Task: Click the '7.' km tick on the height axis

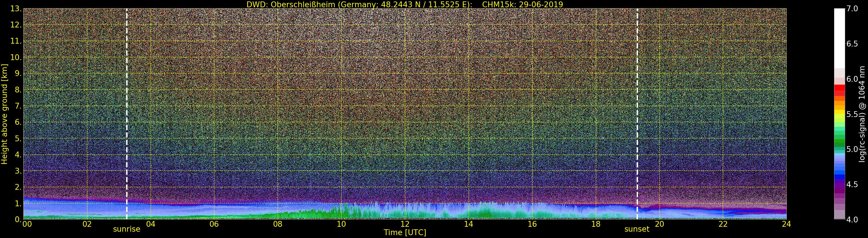Action: coord(18,106)
